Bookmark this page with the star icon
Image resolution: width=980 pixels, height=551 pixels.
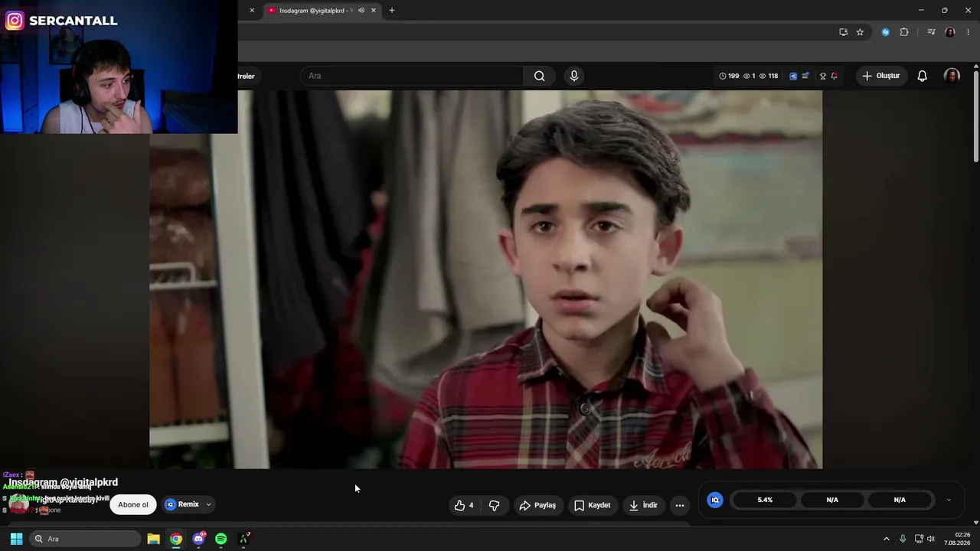click(x=860, y=32)
